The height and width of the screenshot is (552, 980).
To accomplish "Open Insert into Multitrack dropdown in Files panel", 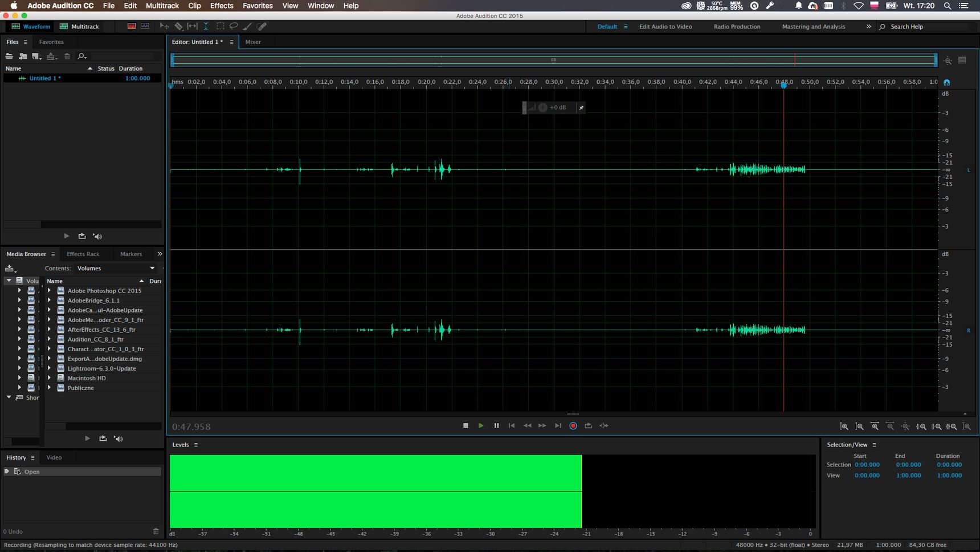I will pos(52,56).
